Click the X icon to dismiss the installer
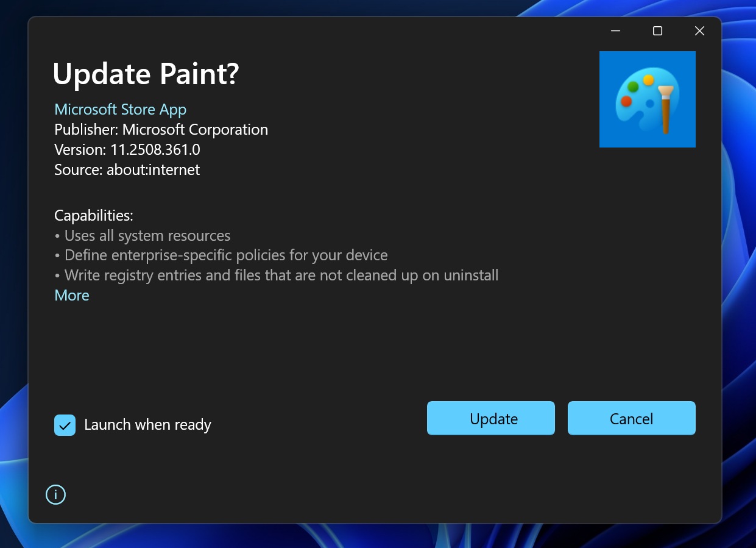 click(x=699, y=30)
